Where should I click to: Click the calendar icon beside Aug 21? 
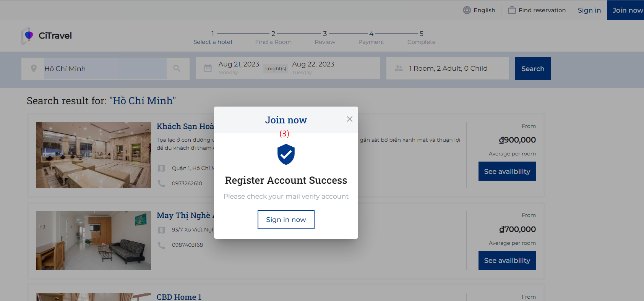pos(208,68)
